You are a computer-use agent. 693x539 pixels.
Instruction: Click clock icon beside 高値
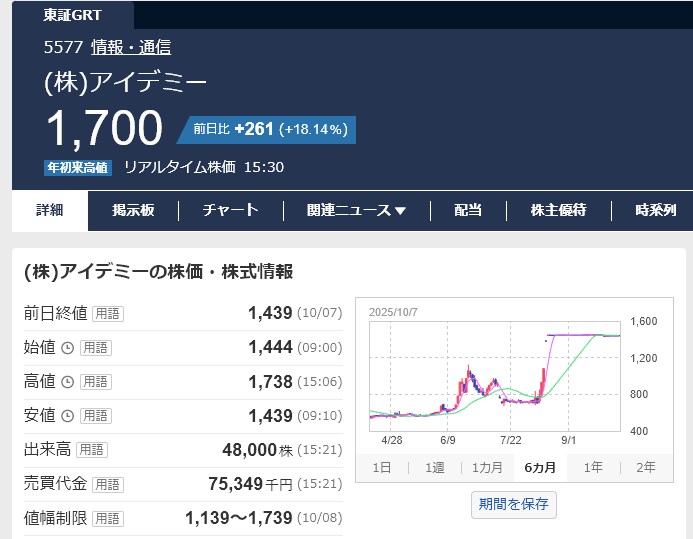(x=67, y=382)
